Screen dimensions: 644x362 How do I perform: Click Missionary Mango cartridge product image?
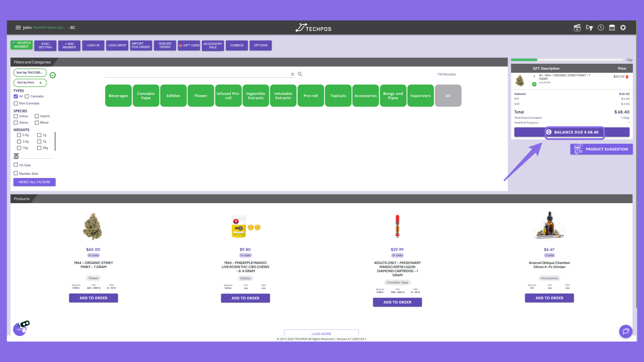pyautogui.click(x=397, y=226)
